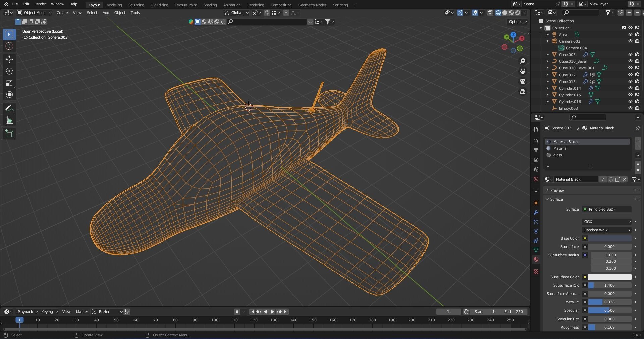The height and width of the screenshot is (339, 644).
Task: Click the Base Color swatch
Action: click(x=609, y=238)
